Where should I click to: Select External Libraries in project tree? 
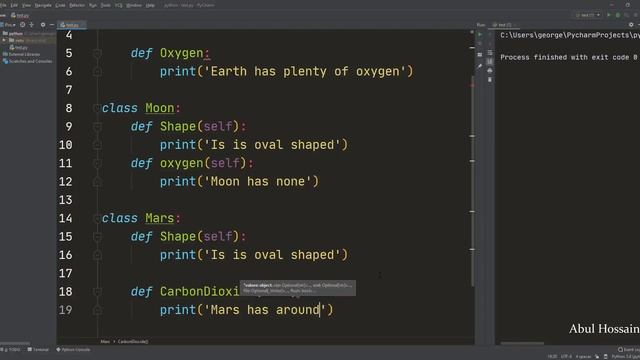[x=21, y=54]
